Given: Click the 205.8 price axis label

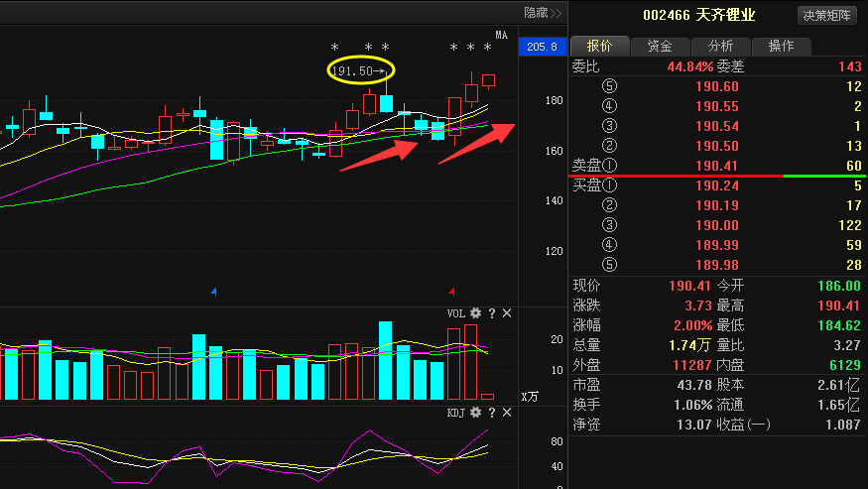Looking at the screenshot, I should pyautogui.click(x=543, y=47).
